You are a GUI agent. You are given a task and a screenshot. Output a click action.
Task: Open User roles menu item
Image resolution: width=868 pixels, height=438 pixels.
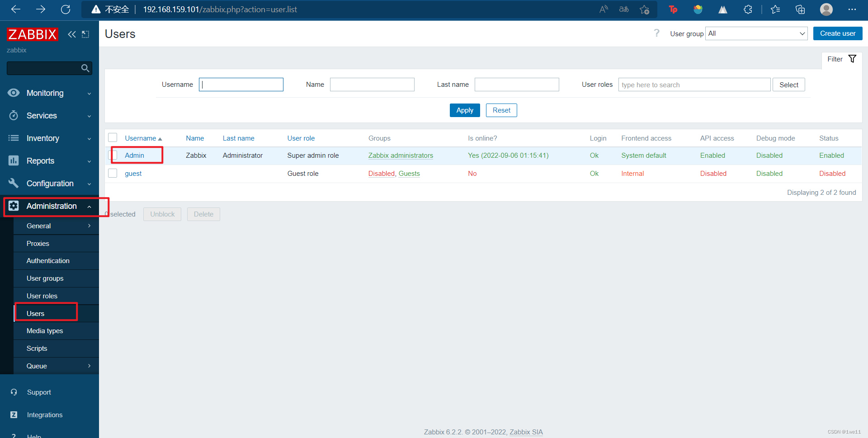(56, 296)
